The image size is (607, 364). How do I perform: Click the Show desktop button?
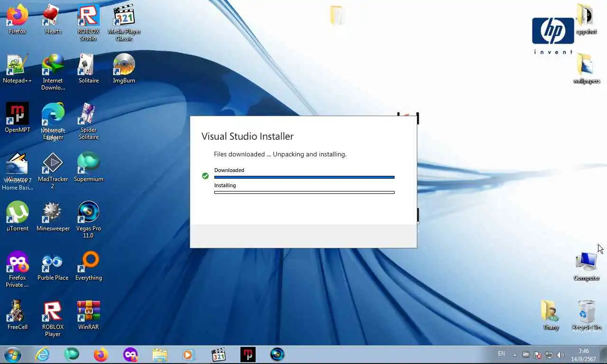604,355
